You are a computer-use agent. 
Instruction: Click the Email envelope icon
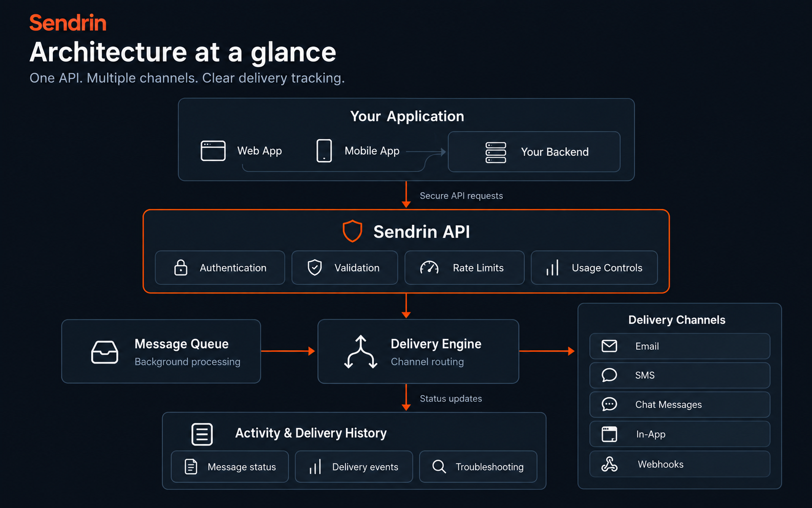pyautogui.click(x=609, y=346)
